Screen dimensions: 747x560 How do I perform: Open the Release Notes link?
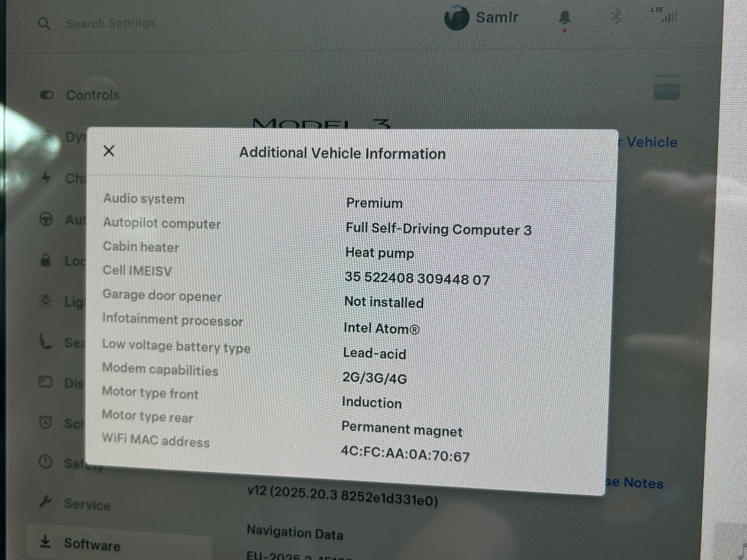coord(634,483)
